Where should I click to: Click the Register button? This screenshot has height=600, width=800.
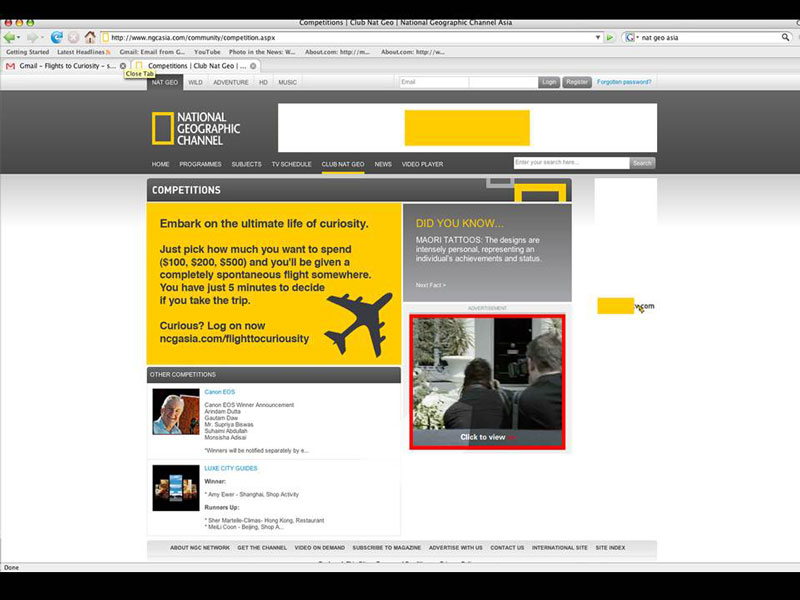coord(577,82)
